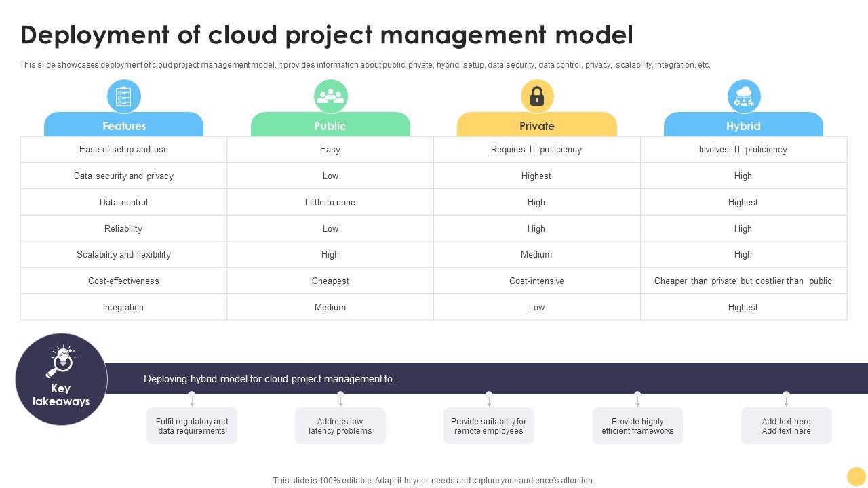Image resolution: width=868 pixels, height=488 pixels.
Task: Click the 'Medium' cell in Integration row
Action: [330, 307]
